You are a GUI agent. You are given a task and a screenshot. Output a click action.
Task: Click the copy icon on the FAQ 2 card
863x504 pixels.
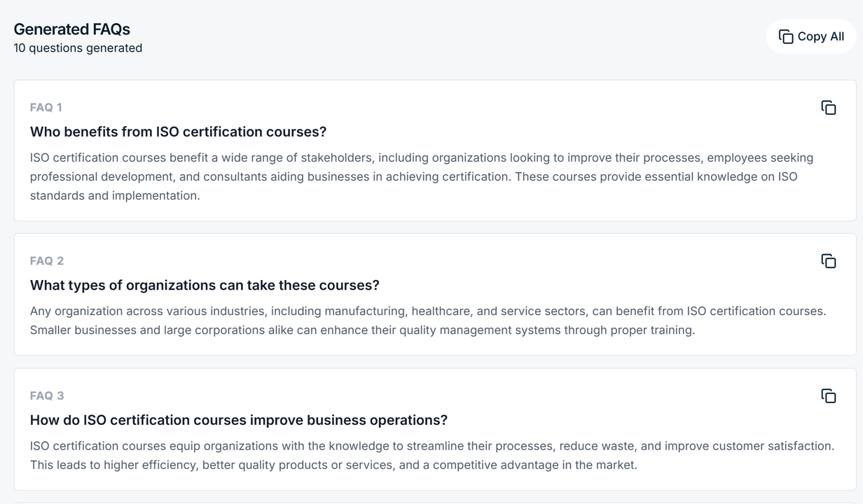click(x=829, y=261)
